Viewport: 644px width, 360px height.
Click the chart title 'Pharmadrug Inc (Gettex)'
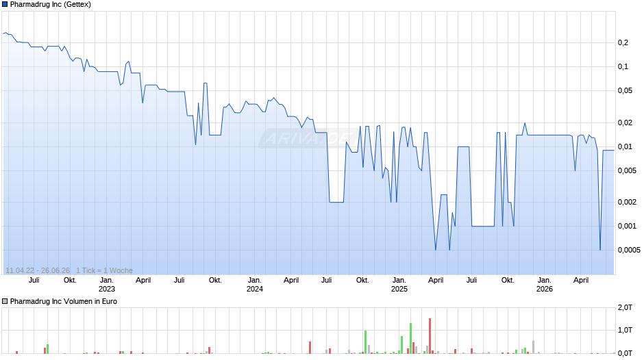click(51, 5)
